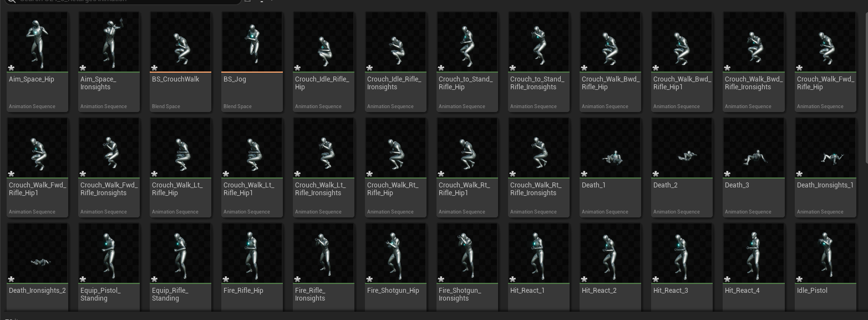The height and width of the screenshot is (320, 868).
Task: Select the Death_2 animation thumbnail
Action: coord(682,148)
